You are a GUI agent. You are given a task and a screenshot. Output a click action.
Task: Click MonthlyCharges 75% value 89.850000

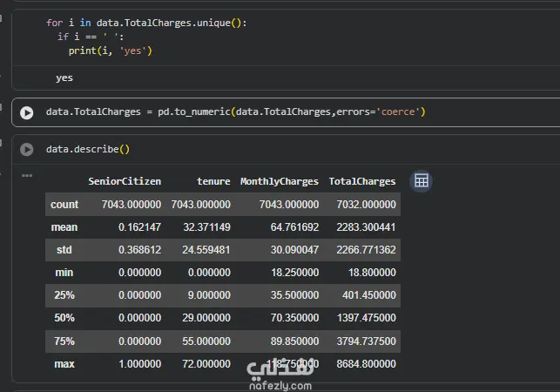(294, 341)
